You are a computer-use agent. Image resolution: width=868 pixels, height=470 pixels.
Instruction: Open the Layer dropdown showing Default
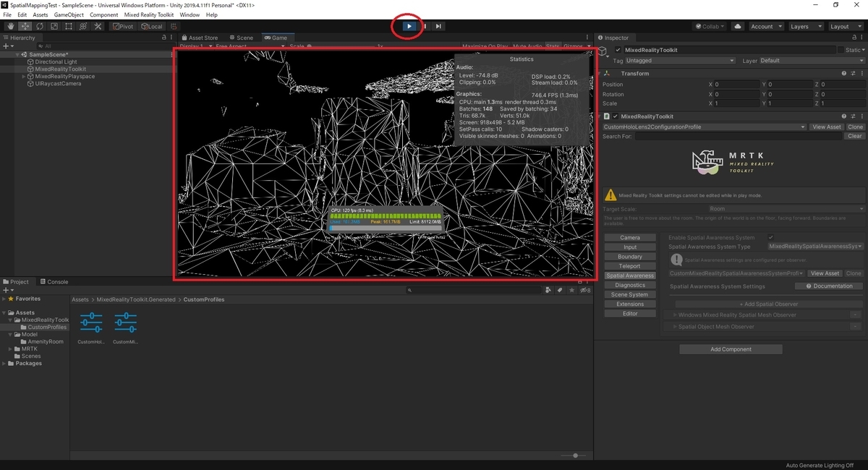click(811, 61)
